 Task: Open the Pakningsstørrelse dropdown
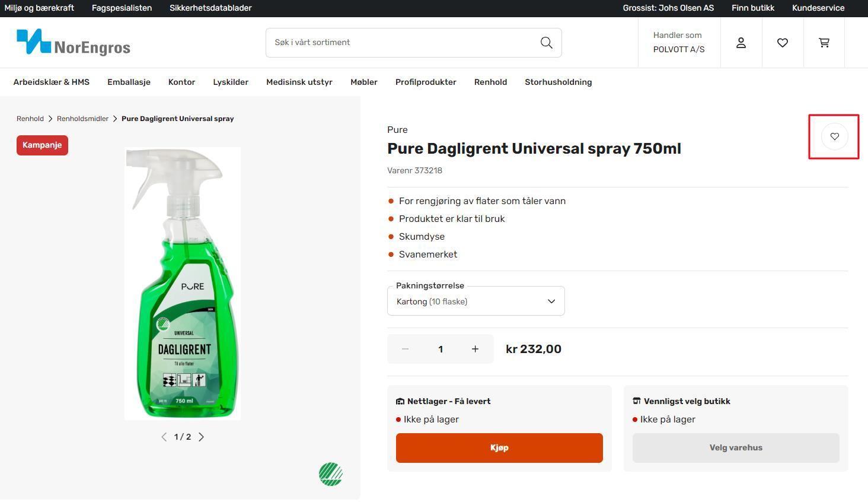(476, 301)
